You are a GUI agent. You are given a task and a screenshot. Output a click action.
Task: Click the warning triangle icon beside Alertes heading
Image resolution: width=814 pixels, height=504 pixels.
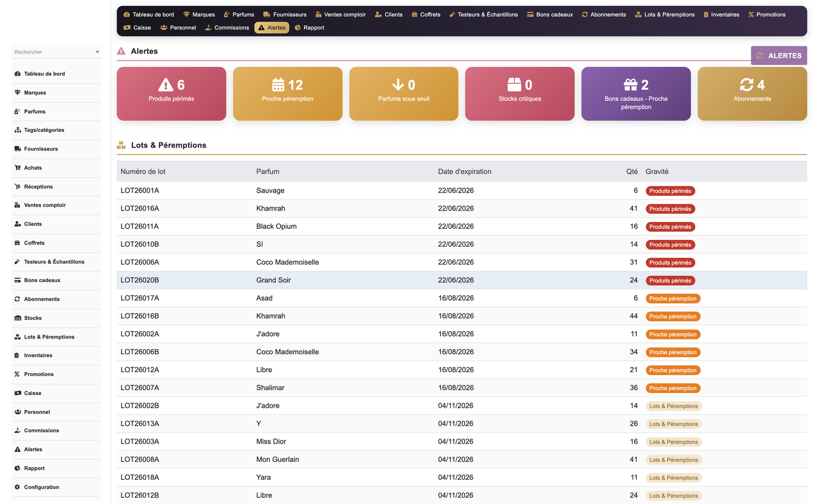121,51
